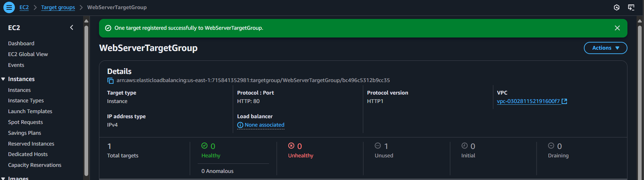The height and width of the screenshot is (180, 644).
Task: Click the sidebar vertical scrollbar thumb
Action: tap(86, 101)
